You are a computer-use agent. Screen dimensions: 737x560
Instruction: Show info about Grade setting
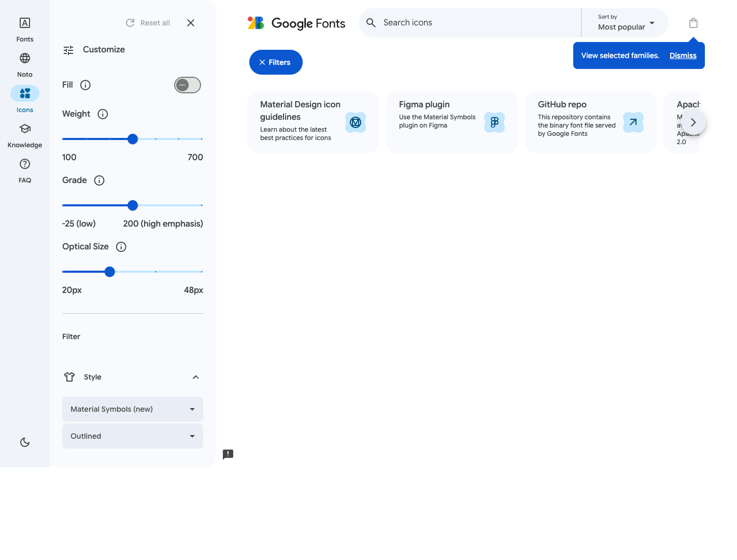click(x=99, y=180)
